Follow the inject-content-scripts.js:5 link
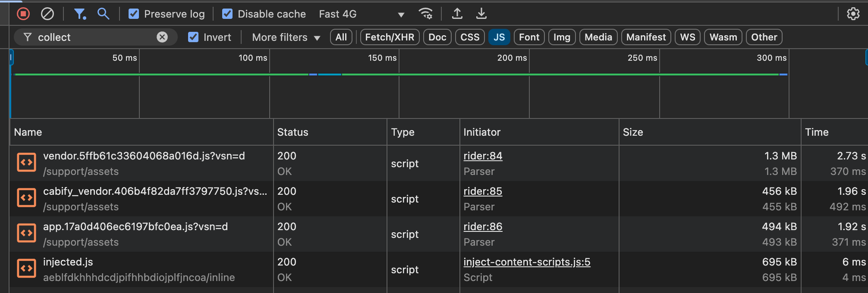The image size is (868, 293). click(x=527, y=262)
